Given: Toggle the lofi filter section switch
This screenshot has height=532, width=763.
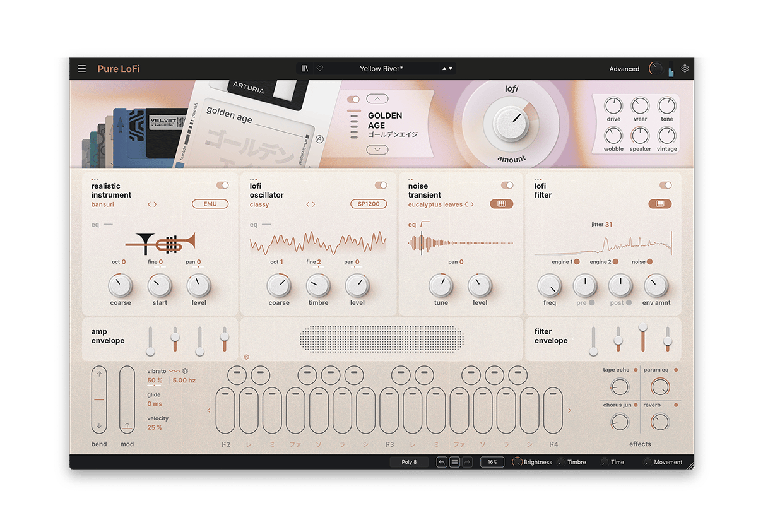Looking at the screenshot, I should click(x=666, y=185).
